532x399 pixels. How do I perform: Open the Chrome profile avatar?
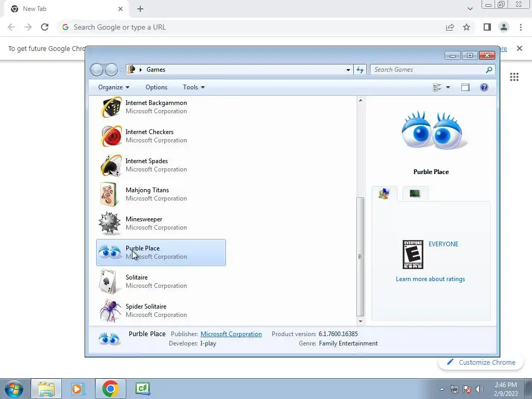(x=504, y=27)
